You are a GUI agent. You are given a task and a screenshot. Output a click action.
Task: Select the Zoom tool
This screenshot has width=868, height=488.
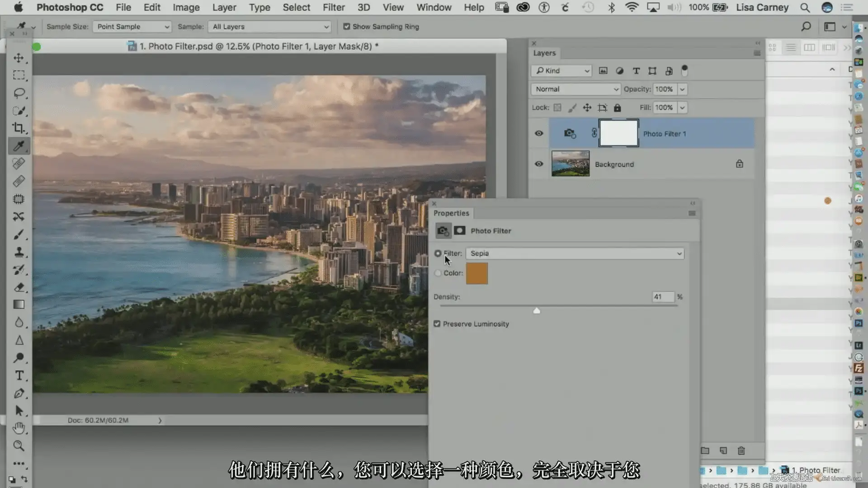coord(19,446)
